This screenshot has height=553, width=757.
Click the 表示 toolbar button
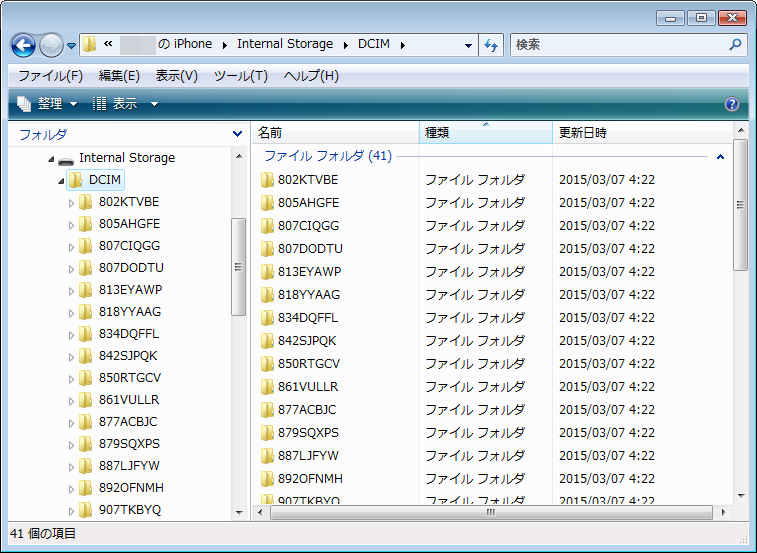pos(125,104)
